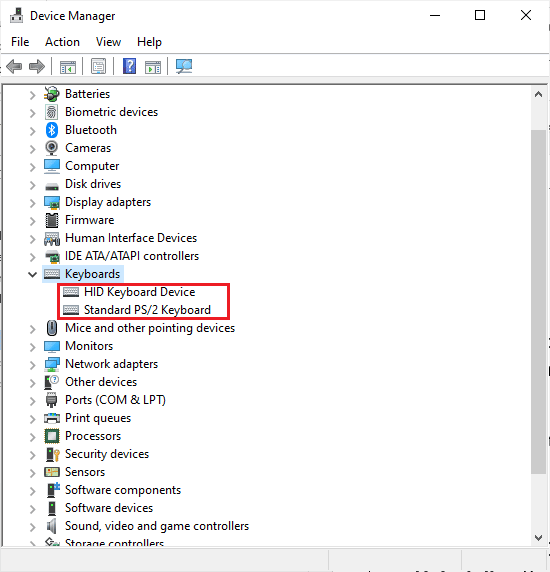Select the Keyboards tree label
This screenshot has height=572, width=550.
[93, 274]
